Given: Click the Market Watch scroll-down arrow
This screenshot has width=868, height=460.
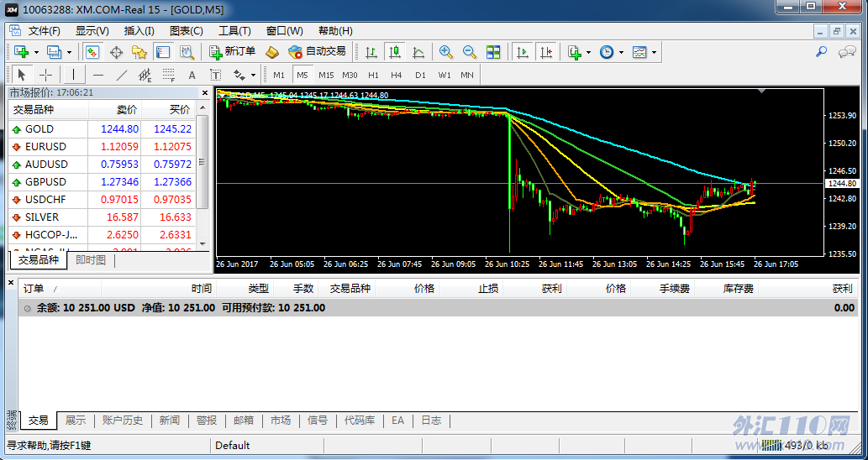Looking at the screenshot, I should point(203,243).
